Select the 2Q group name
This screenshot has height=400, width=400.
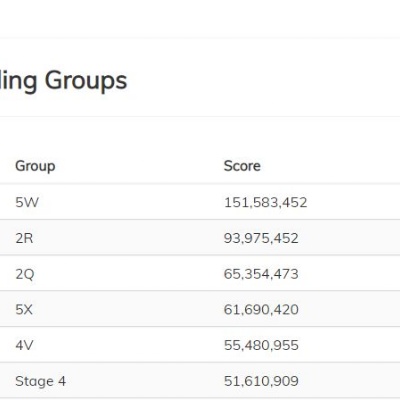[x=25, y=274]
